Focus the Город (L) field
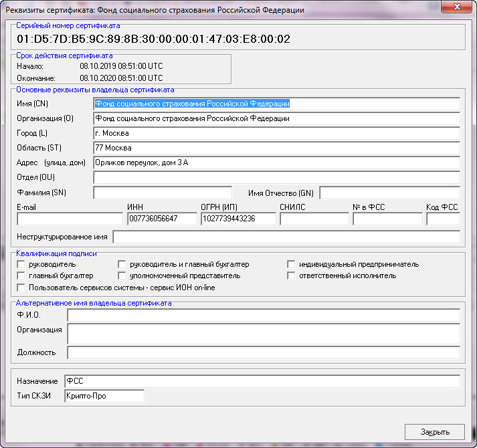The image size is (477, 448). tap(276, 133)
